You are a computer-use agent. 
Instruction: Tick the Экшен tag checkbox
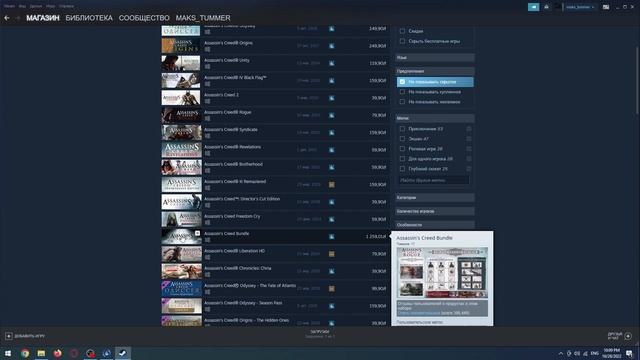coord(402,139)
